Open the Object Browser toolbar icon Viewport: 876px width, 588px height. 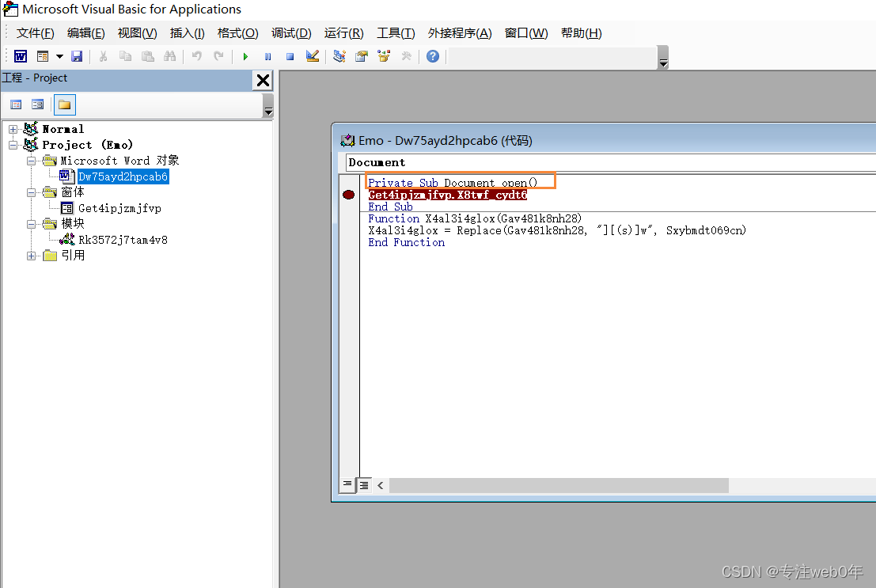(384, 56)
